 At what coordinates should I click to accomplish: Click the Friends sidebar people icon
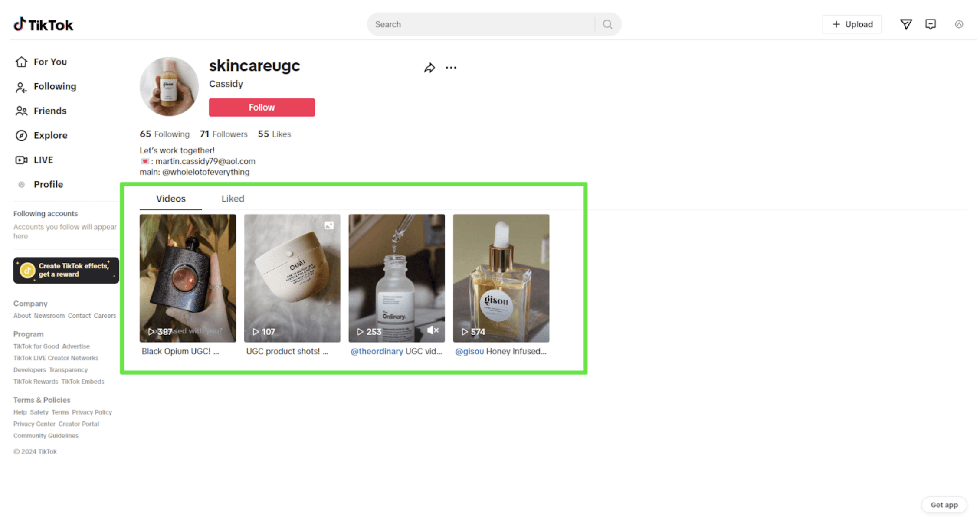(21, 111)
